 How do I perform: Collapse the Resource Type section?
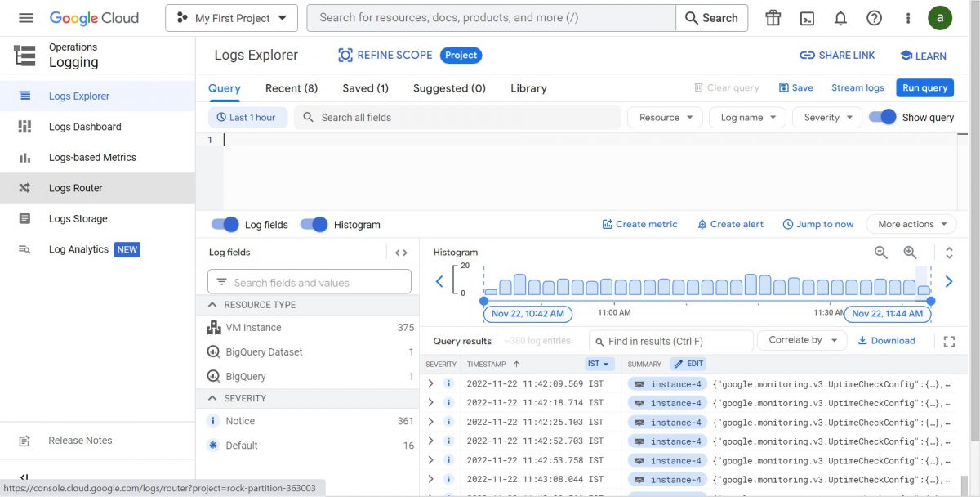coord(211,304)
